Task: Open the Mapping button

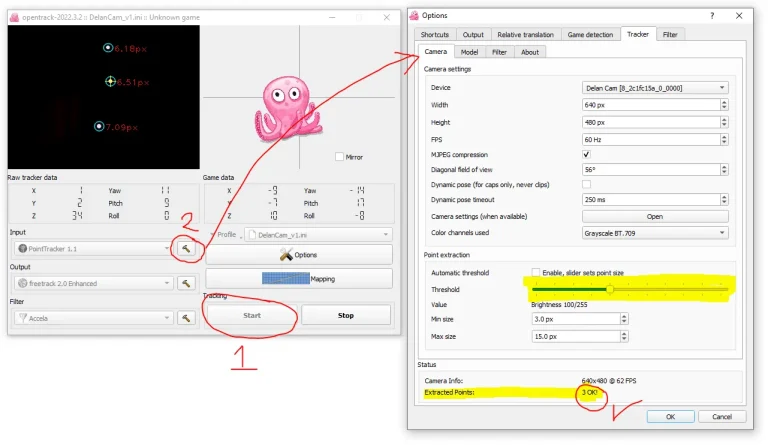Action: pos(299,279)
